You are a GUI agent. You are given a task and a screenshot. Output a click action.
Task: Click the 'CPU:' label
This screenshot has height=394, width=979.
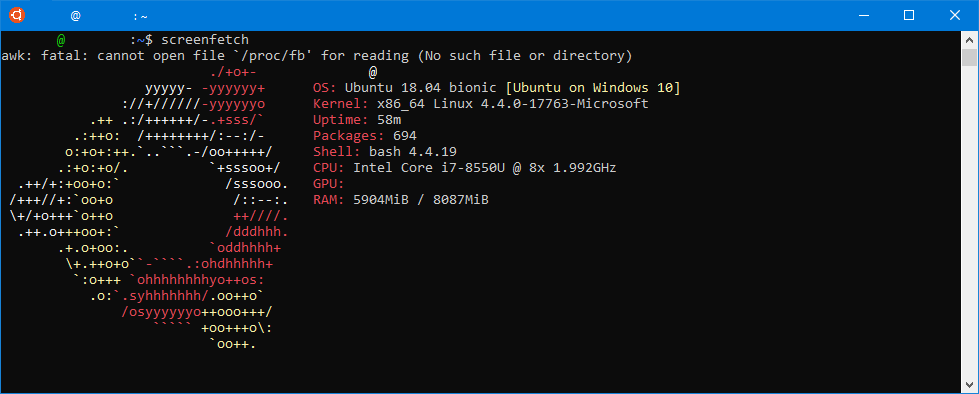(329, 168)
